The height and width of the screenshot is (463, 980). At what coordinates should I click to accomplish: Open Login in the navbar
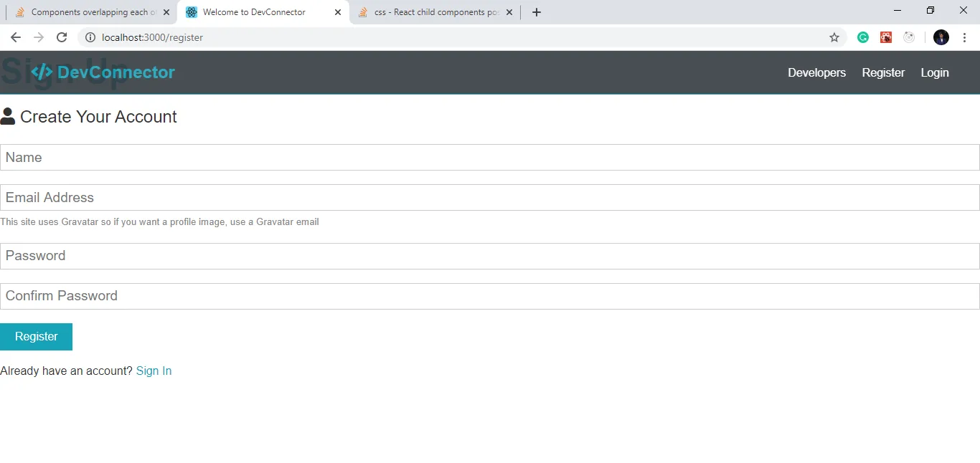[x=935, y=72]
